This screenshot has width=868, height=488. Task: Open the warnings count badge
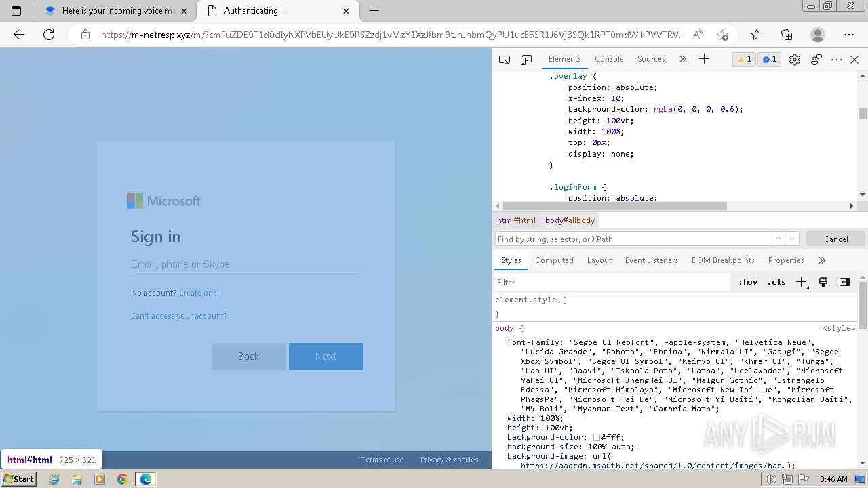point(744,60)
